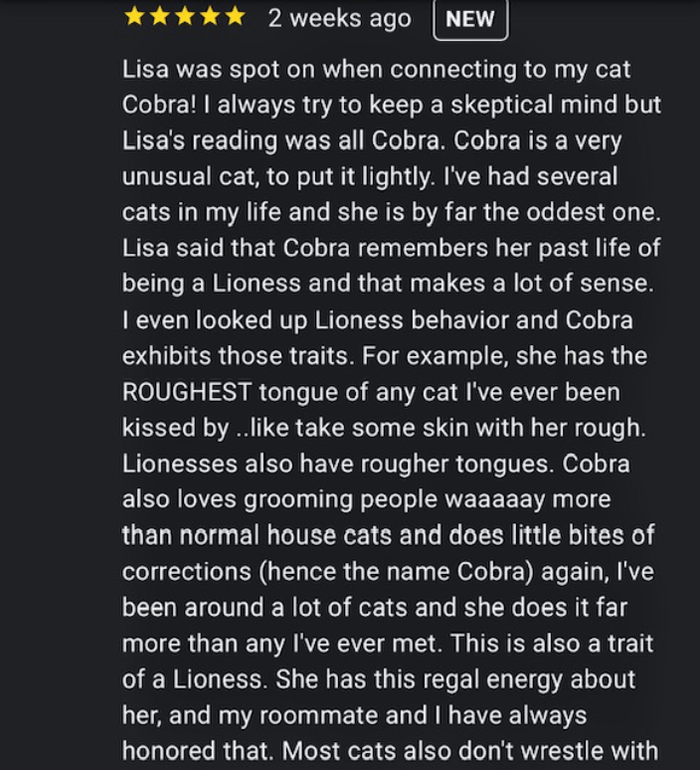Click the first yellow rating star
The height and width of the screenshot is (770, 700).
coord(134,17)
